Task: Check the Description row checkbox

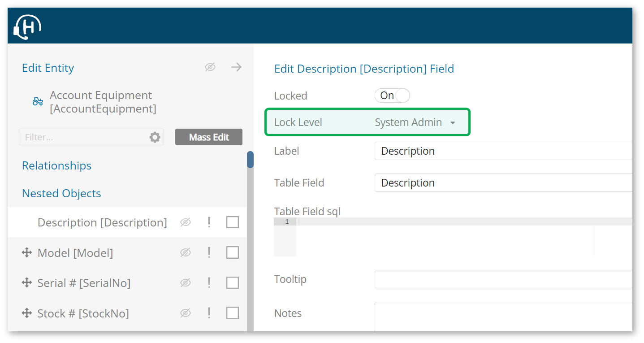Action: pyautogui.click(x=233, y=222)
